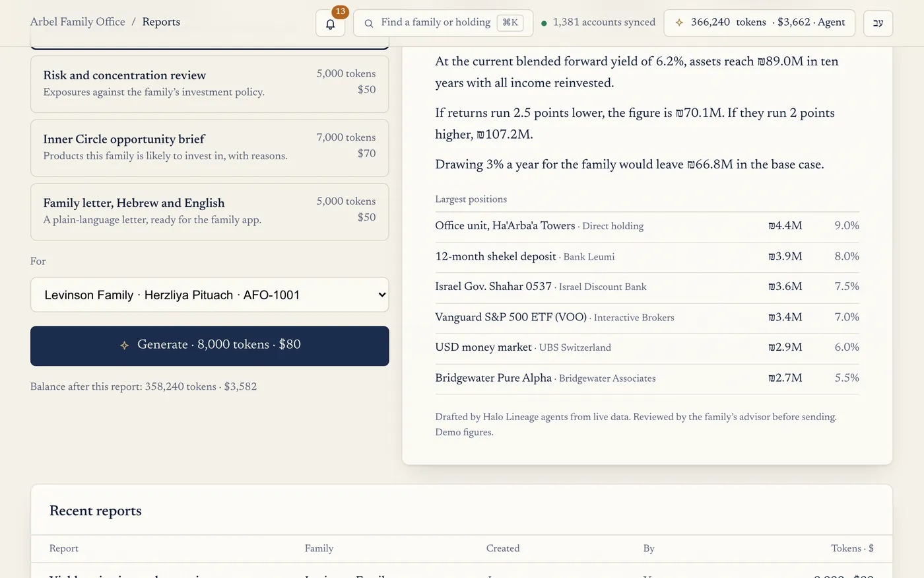The width and height of the screenshot is (924, 578).
Task: Open the family selector dropdown
Action: tap(209, 295)
